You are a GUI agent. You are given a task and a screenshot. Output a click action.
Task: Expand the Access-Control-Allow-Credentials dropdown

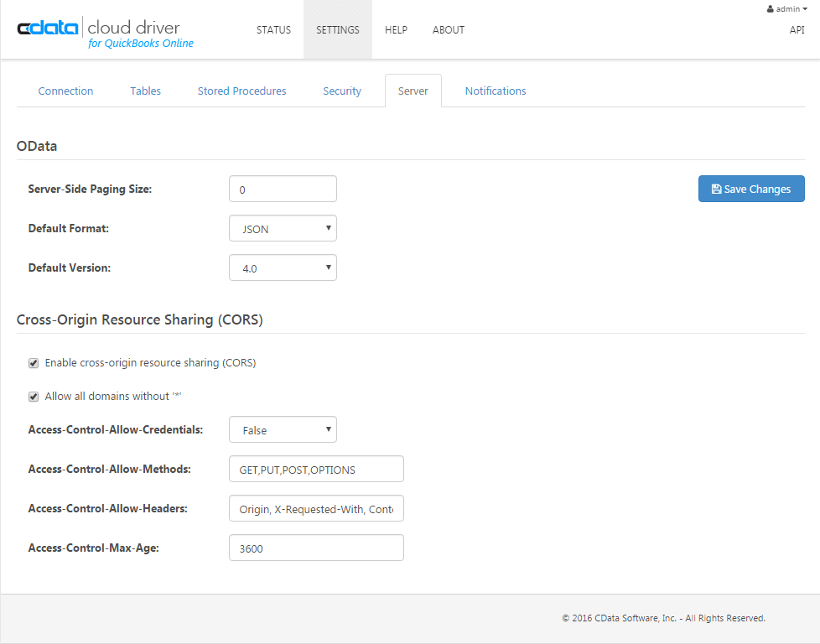283,429
